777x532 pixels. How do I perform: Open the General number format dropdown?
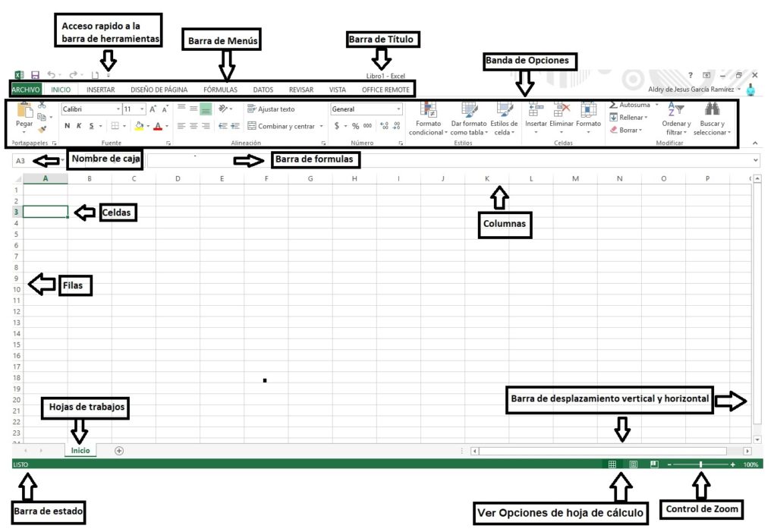click(x=401, y=109)
